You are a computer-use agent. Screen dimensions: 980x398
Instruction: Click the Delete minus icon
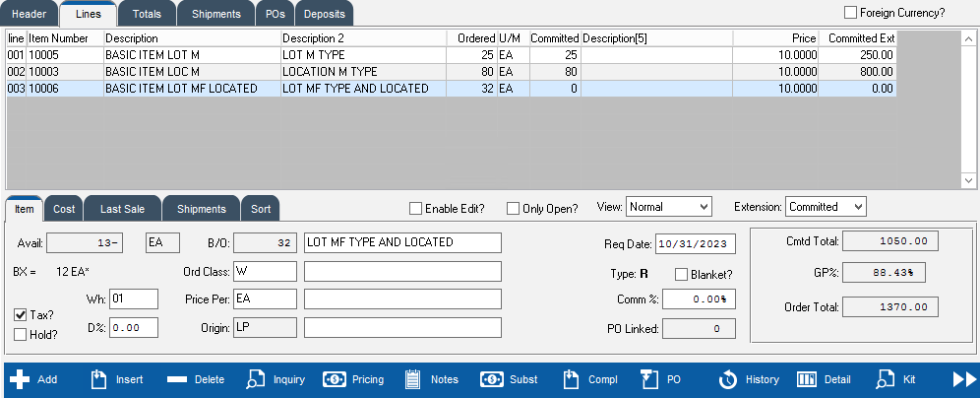coord(178,379)
